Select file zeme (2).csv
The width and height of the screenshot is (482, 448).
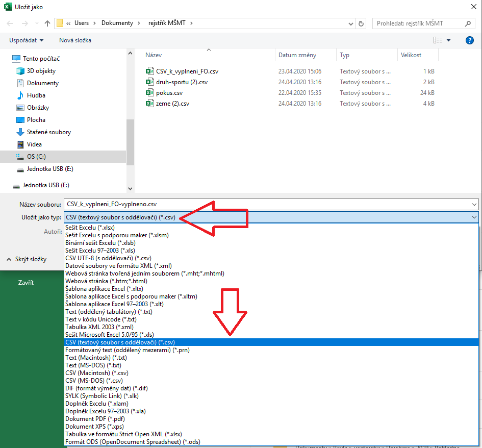pyautogui.click(x=172, y=104)
